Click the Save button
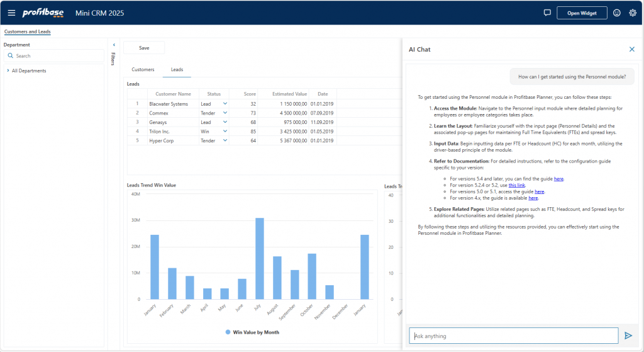This screenshot has height=352, width=644. coord(144,48)
